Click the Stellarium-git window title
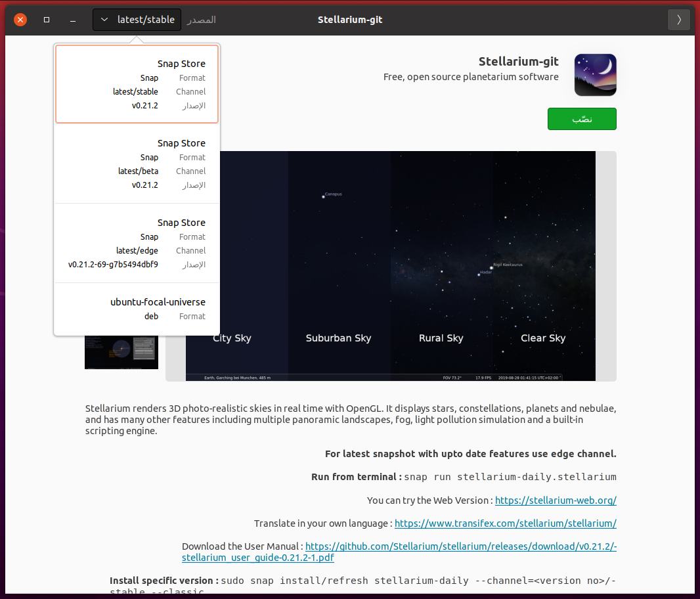This screenshot has height=599, width=700. pyautogui.click(x=350, y=20)
